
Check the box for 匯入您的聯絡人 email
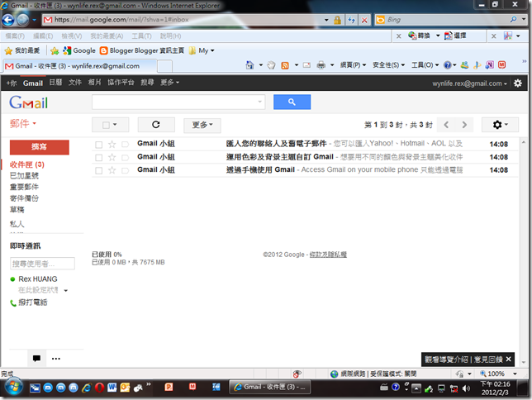click(x=99, y=145)
